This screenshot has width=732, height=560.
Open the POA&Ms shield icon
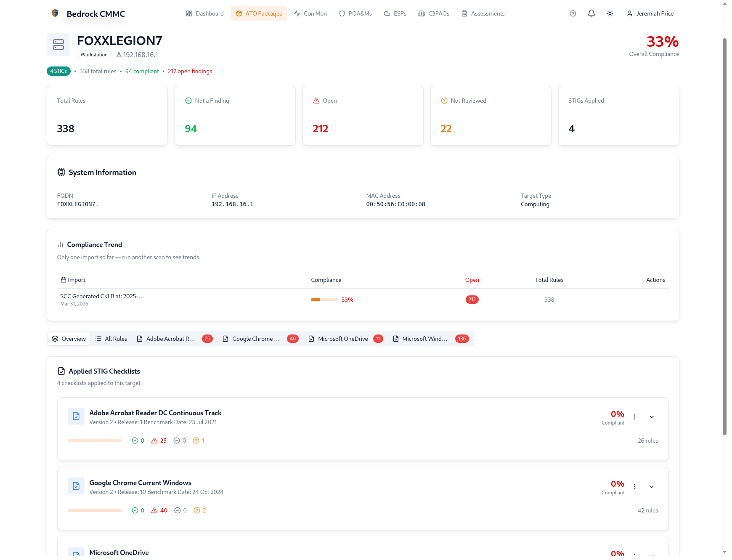tap(342, 13)
